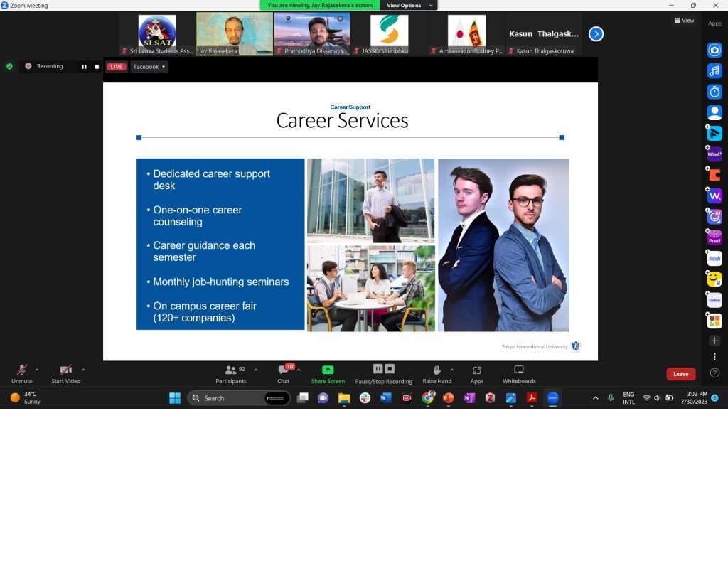The height and width of the screenshot is (573, 728).
Task: Unmute the microphone
Action: tap(22, 371)
